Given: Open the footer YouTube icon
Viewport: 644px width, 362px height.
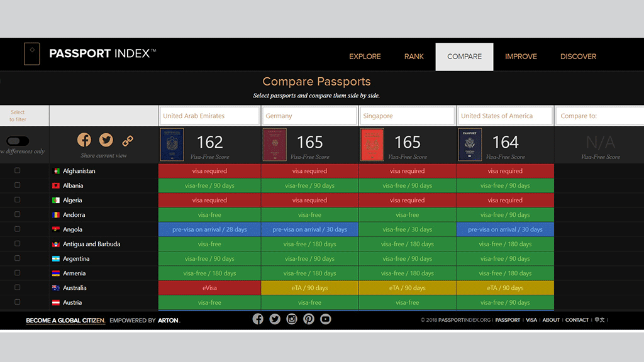Looking at the screenshot, I should 325,319.
